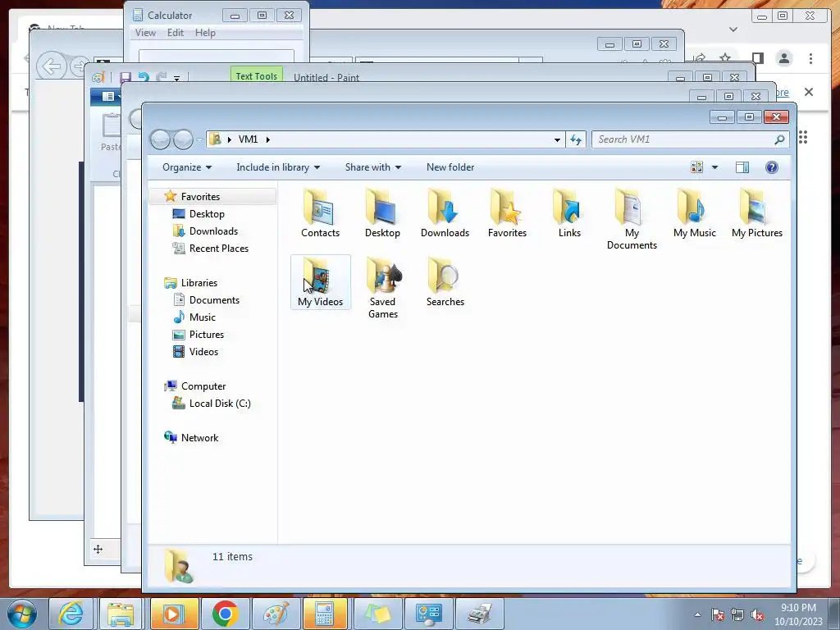The height and width of the screenshot is (630, 840).
Task: Select Desktop in navigation pane
Action: (x=207, y=214)
